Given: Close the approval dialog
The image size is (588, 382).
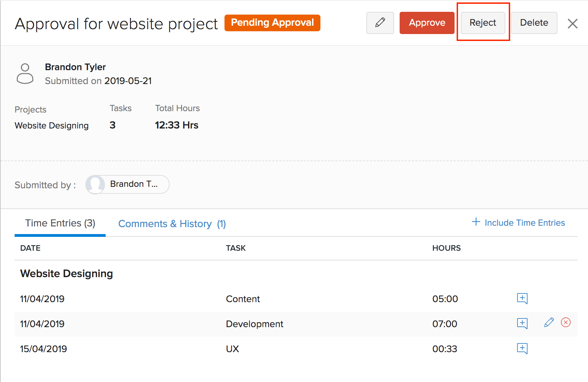Looking at the screenshot, I should point(572,24).
